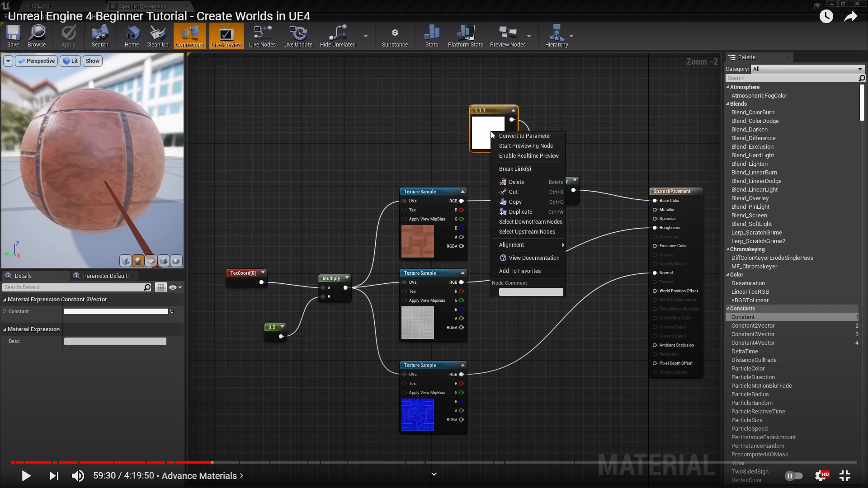Expand the Constant property row
Screen dimensions: 868x488
tap(5, 311)
